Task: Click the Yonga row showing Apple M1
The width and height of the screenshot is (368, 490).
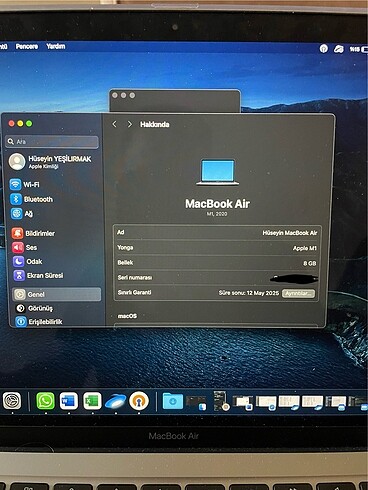Action: click(217, 248)
